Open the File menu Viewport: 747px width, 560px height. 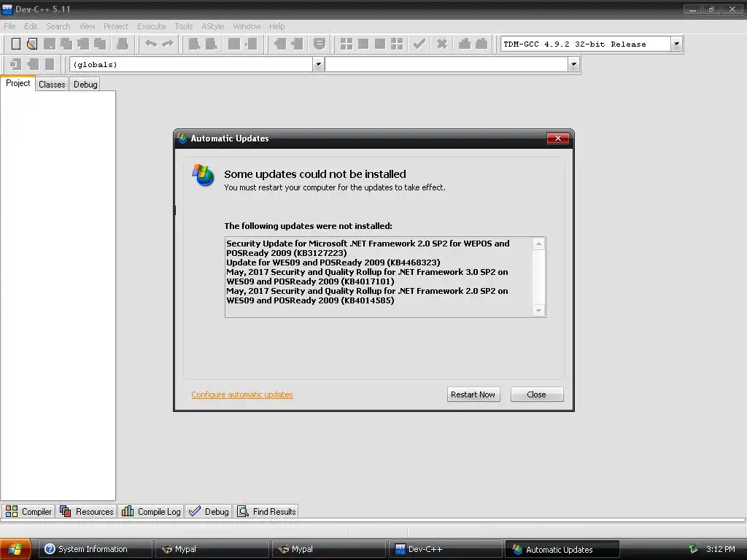click(9, 26)
